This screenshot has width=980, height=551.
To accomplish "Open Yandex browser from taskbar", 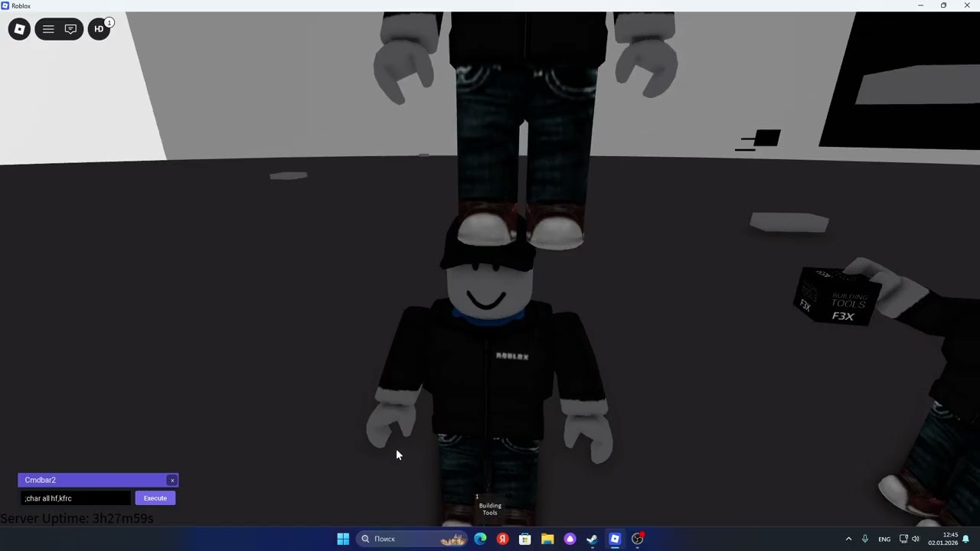I will tap(502, 539).
